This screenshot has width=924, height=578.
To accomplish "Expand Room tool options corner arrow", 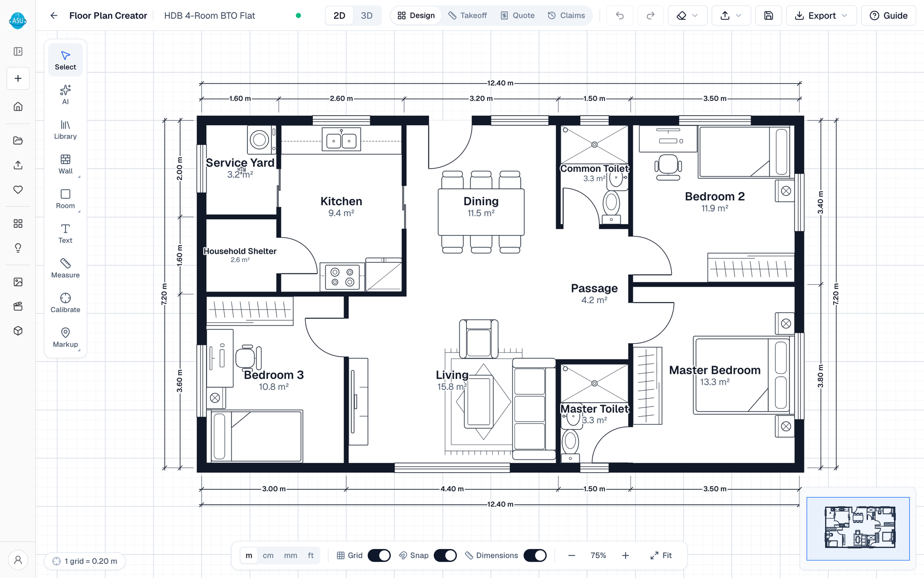I will pos(79,211).
